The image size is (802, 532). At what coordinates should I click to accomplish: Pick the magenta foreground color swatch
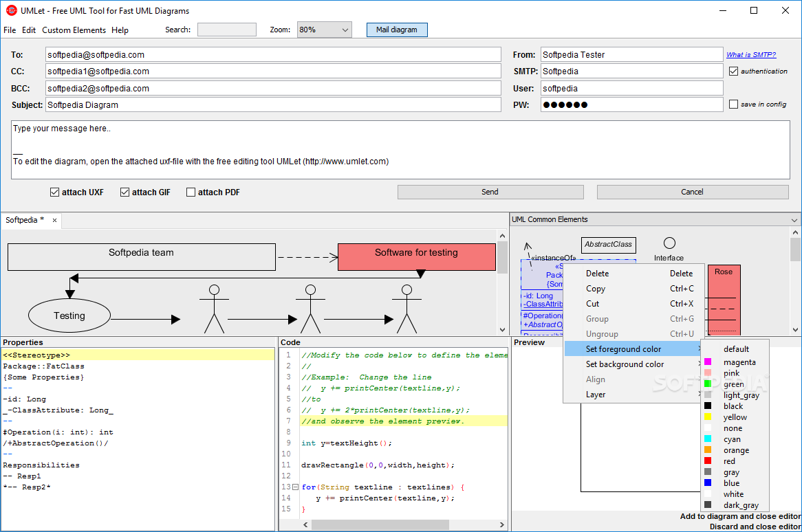pyautogui.click(x=708, y=362)
